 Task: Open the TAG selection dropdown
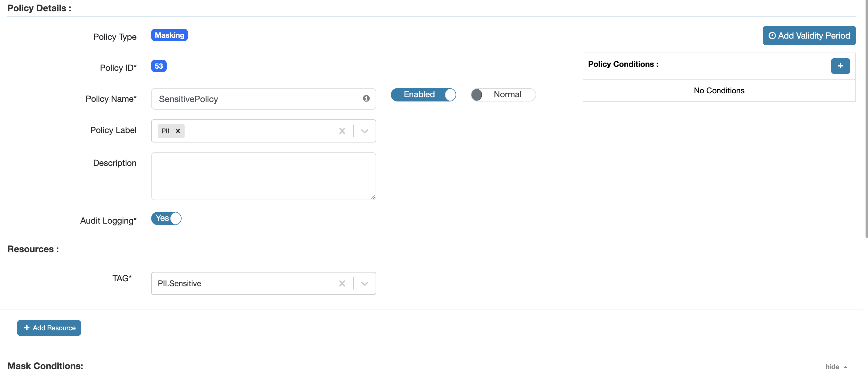click(x=364, y=283)
